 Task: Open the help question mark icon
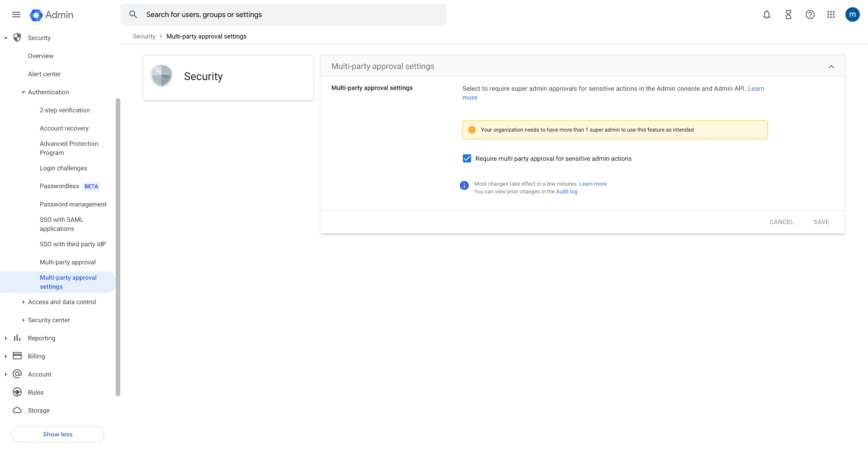click(810, 15)
